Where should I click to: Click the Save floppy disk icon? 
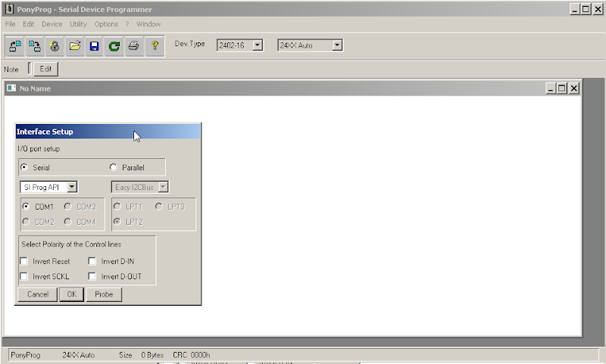[94, 46]
